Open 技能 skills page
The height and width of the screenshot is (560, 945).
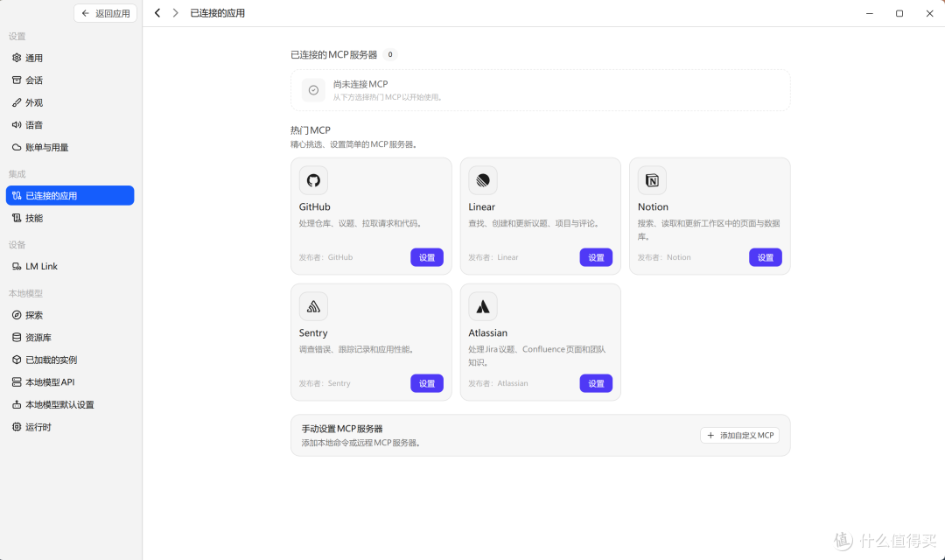[70, 218]
